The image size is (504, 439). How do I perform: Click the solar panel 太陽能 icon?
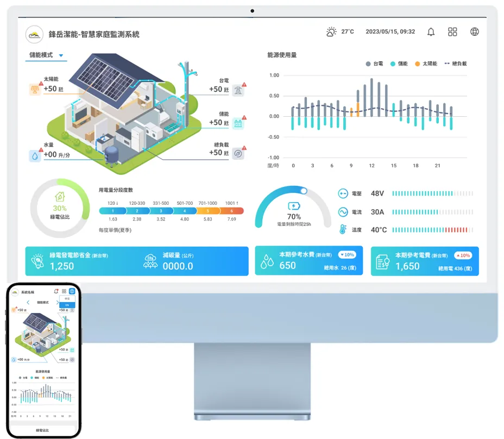point(35,89)
